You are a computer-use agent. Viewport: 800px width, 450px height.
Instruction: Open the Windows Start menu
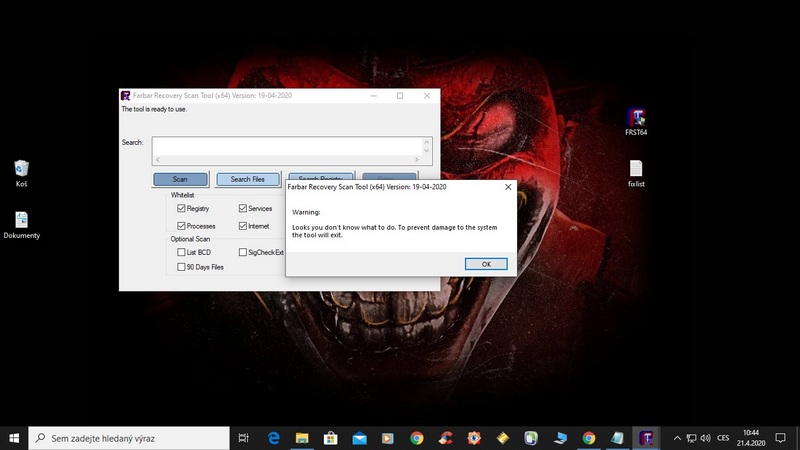click(x=14, y=438)
